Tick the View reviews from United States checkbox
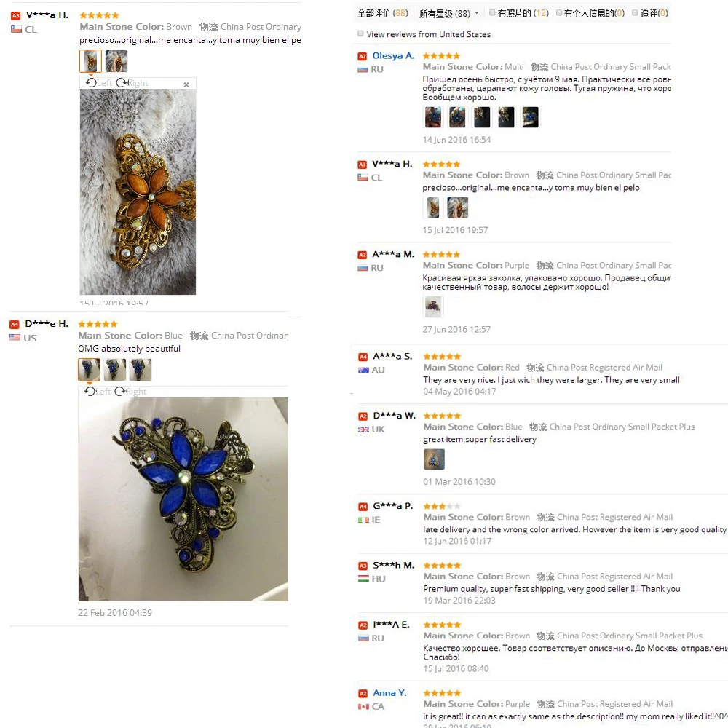The height and width of the screenshot is (728, 728). pyautogui.click(x=360, y=33)
